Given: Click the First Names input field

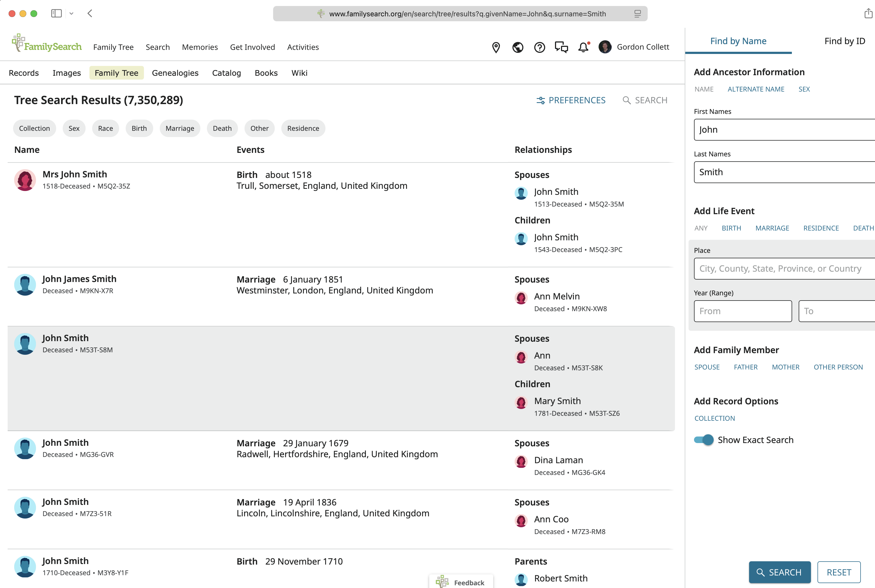Looking at the screenshot, I should point(784,130).
